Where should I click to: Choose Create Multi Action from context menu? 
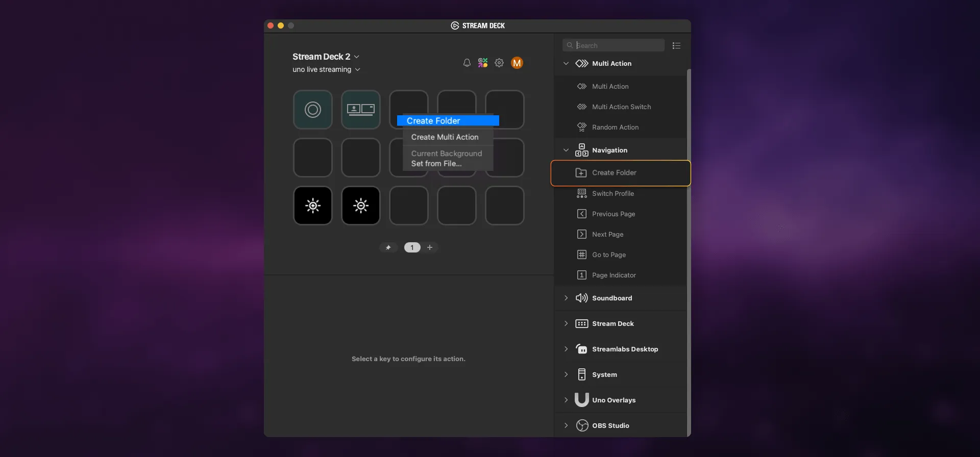(448, 137)
